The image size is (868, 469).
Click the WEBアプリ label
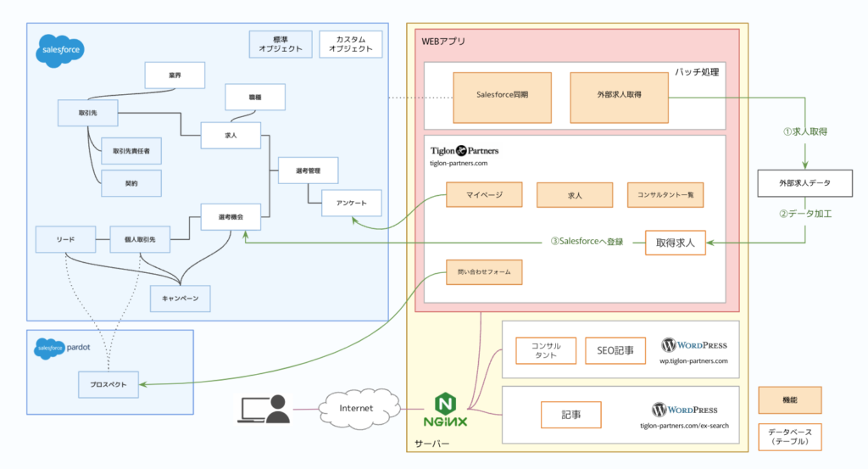click(x=443, y=42)
